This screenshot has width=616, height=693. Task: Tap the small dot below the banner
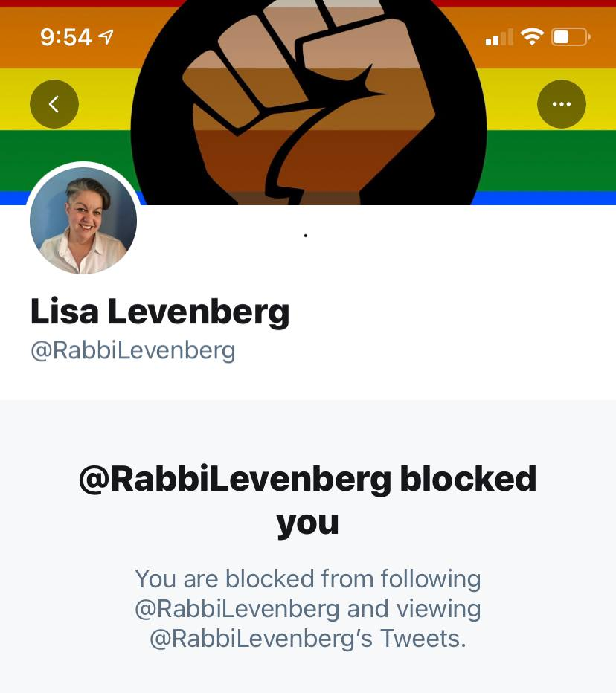point(306,236)
